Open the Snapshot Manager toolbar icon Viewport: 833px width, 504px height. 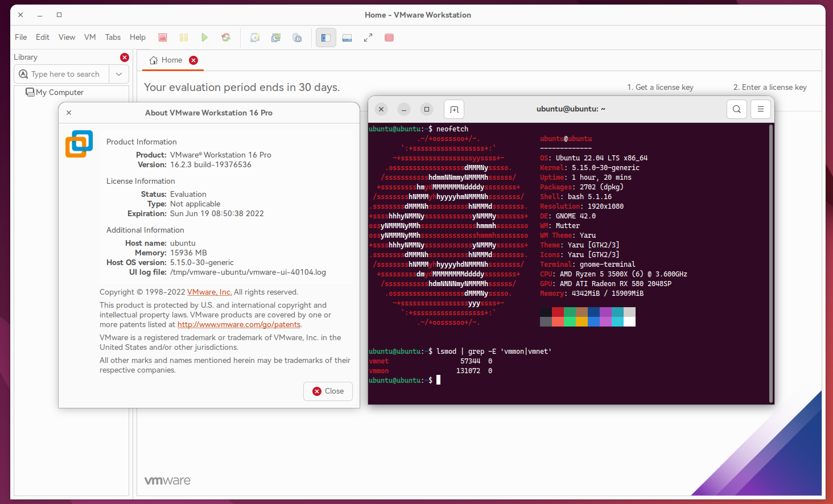297,38
